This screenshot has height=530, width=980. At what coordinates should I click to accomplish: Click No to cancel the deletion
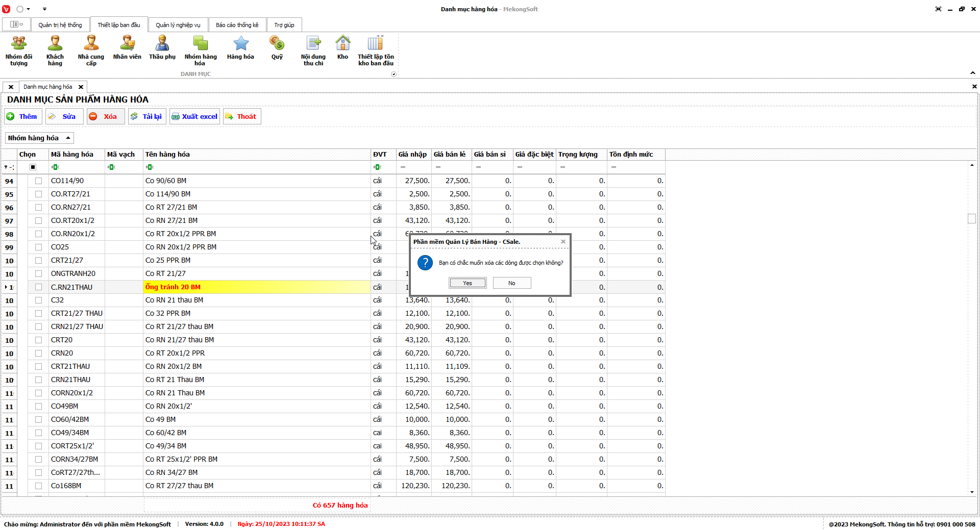(511, 283)
